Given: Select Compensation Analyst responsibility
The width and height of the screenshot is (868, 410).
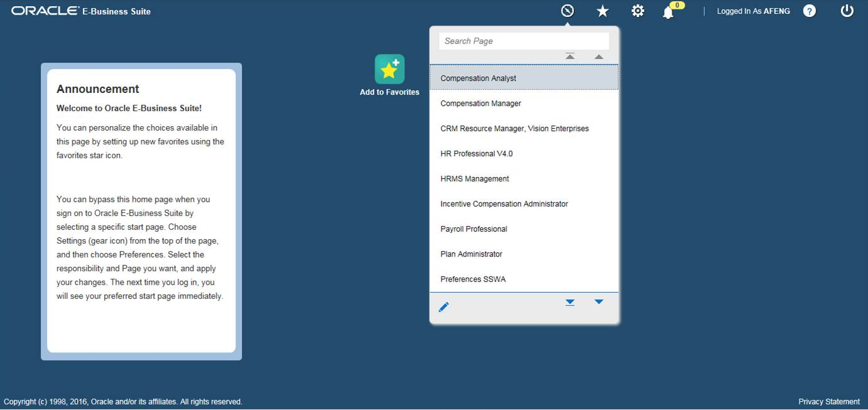Looking at the screenshot, I should click(x=524, y=78).
